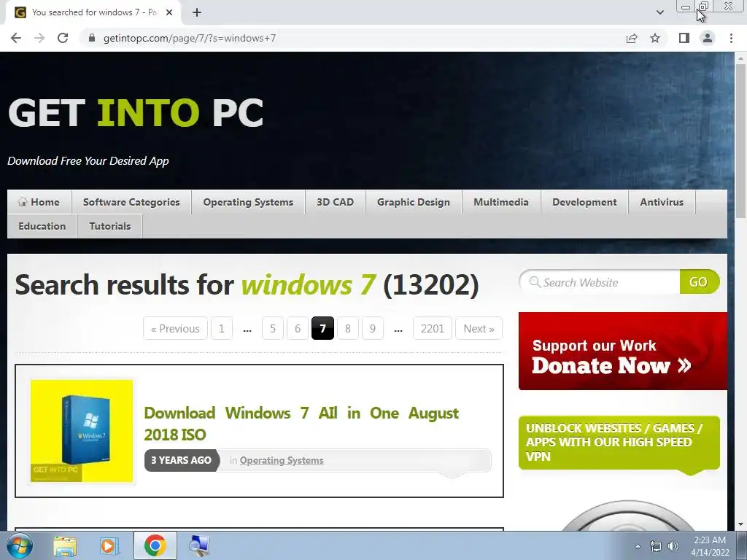Open Graphic Design menu item
Image resolution: width=747 pixels, height=560 pixels.
click(414, 202)
